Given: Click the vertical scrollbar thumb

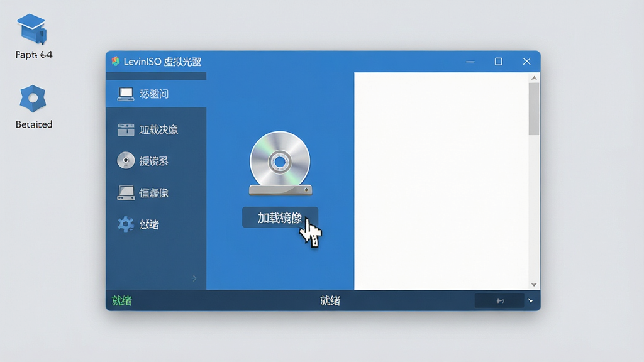Looking at the screenshot, I should pos(534,109).
